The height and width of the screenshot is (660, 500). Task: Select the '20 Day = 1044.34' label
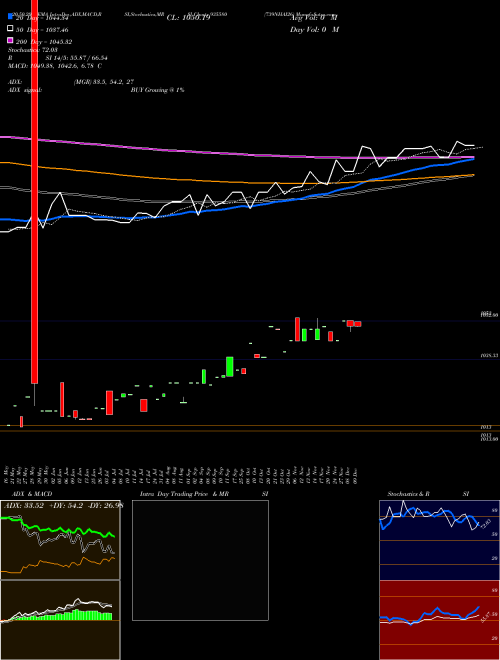[42, 18]
